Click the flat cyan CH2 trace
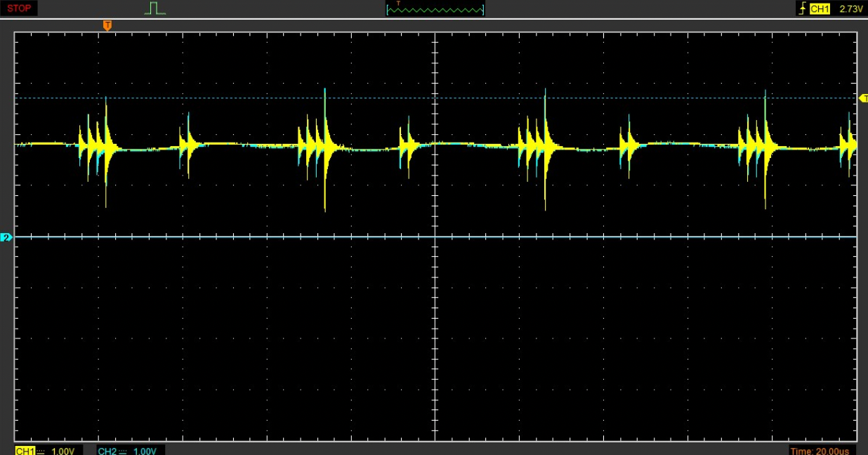Viewport: 868px width, 455px height. click(x=281, y=237)
